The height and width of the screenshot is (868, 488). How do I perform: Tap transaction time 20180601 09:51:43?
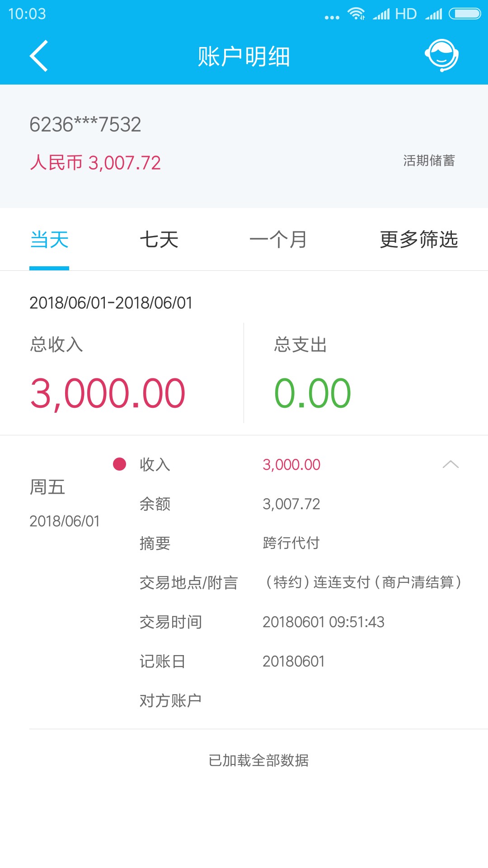[x=324, y=622]
